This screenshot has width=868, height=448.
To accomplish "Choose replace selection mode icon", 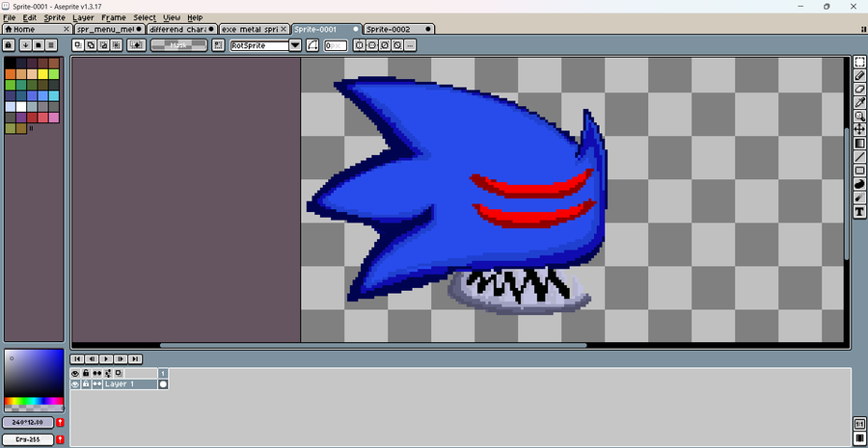I will tap(78, 45).
